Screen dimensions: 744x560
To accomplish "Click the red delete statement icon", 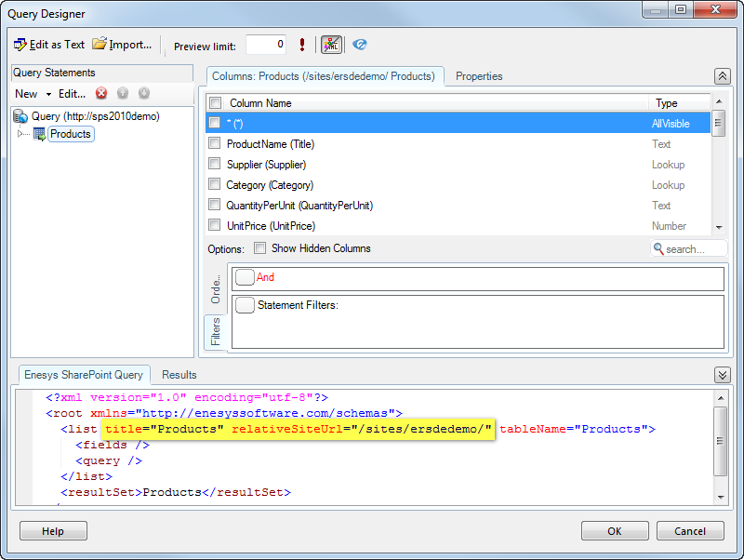I will tap(101, 93).
